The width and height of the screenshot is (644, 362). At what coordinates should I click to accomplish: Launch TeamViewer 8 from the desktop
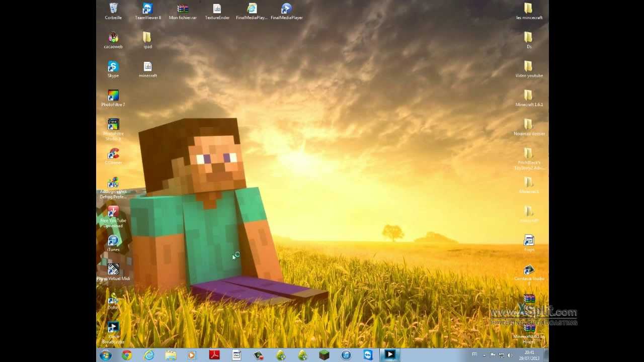148,12
